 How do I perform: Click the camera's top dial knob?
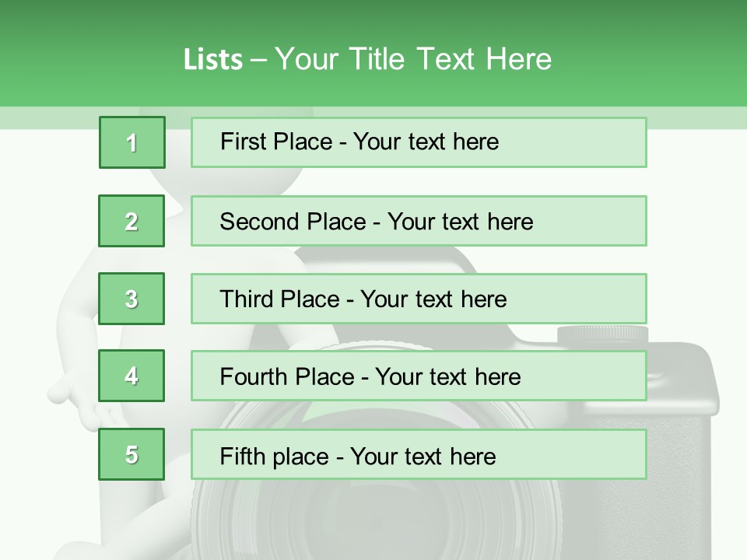pos(602,336)
